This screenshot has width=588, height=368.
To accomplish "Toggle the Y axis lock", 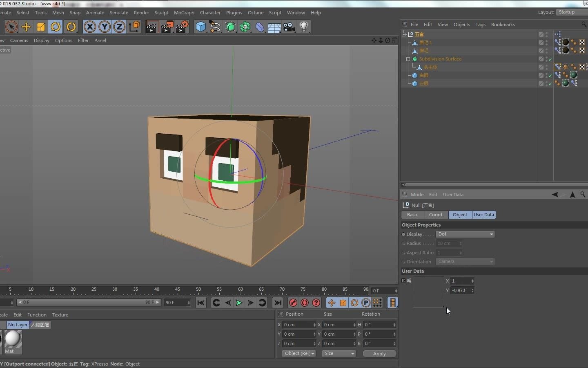I will [105, 27].
